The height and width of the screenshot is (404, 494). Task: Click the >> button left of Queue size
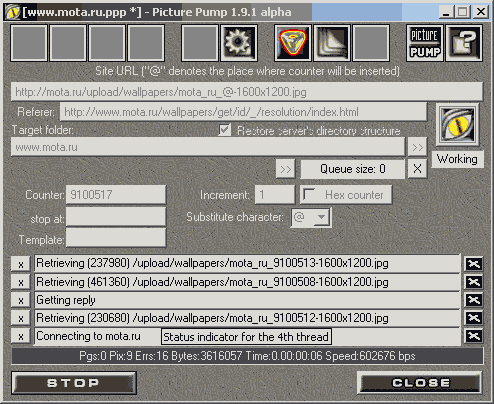286,169
